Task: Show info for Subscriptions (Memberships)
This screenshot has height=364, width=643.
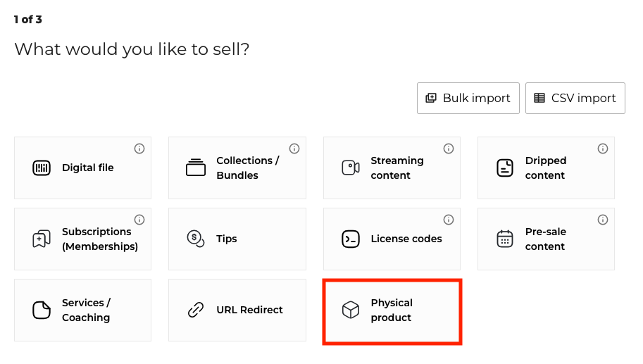Action: coord(139,220)
